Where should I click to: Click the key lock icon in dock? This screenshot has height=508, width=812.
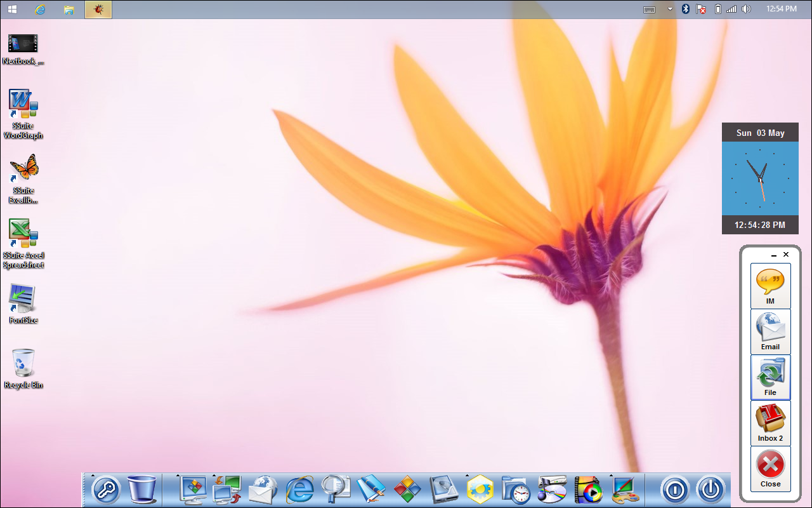point(106,490)
